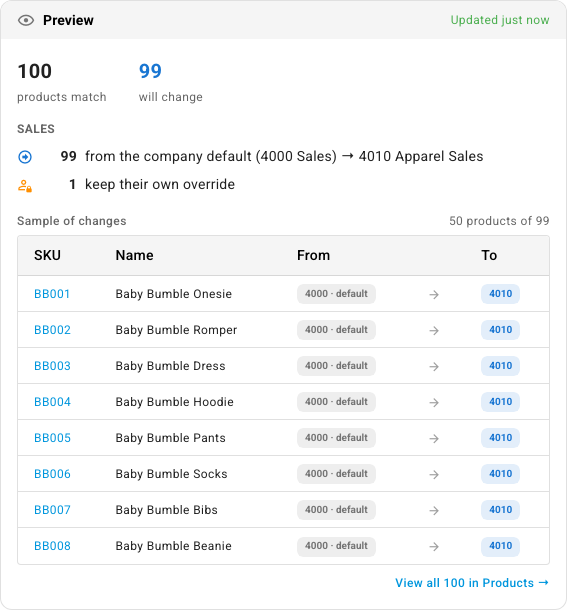Click 4000 · default badge in BB007 row
The width and height of the screenshot is (567, 611).
[x=336, y=510]
